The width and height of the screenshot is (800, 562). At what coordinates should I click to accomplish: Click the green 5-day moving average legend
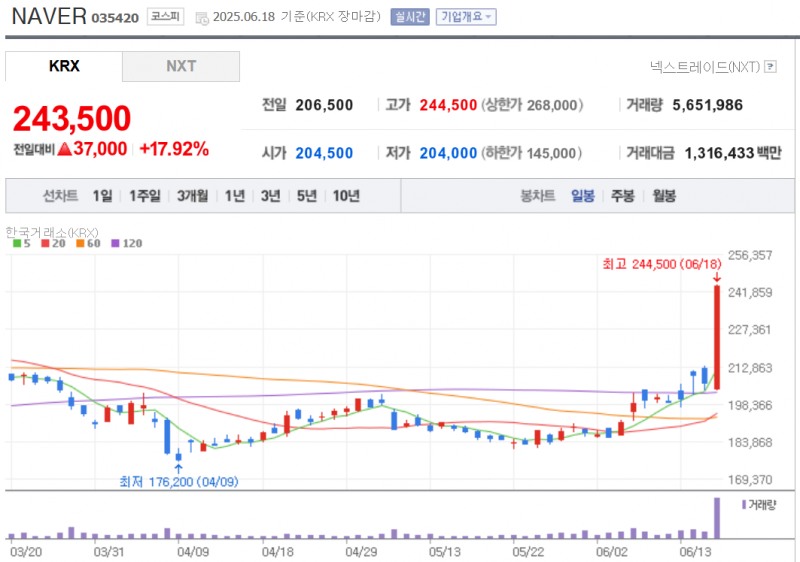click(x=22, y=243)
